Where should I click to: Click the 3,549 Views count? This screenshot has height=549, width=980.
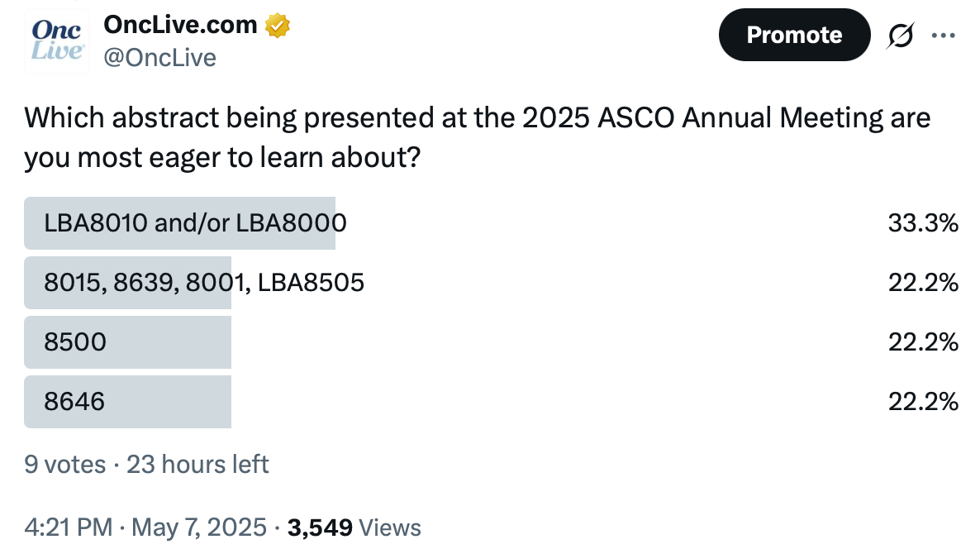354,528
